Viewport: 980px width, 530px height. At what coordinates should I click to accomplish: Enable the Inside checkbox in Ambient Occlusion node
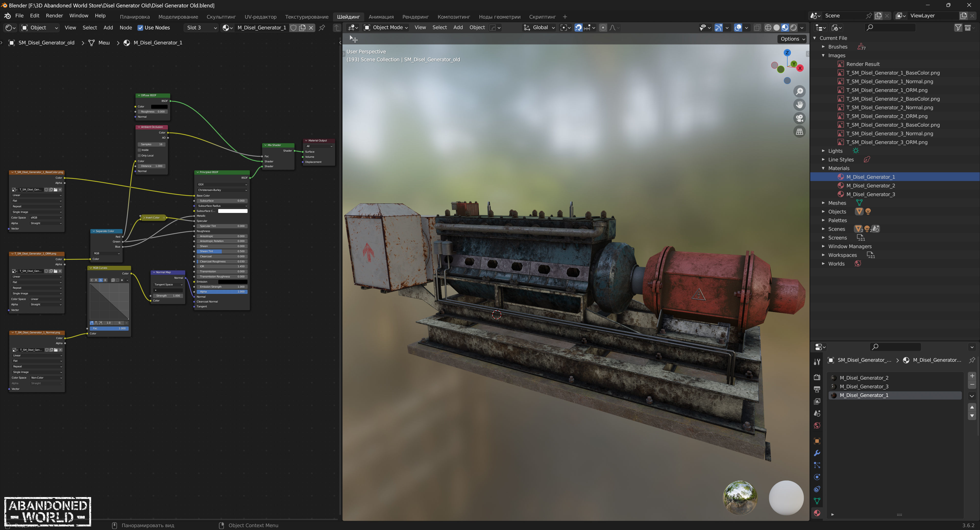click(x=140, y=150)
